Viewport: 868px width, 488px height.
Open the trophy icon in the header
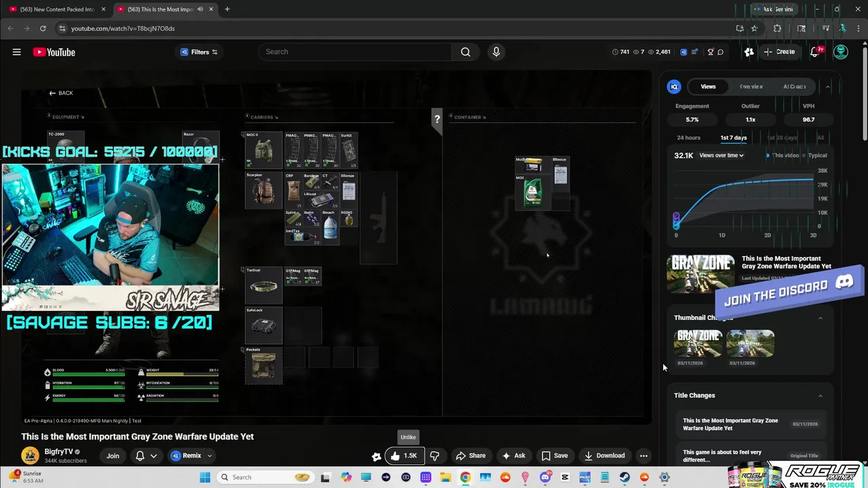click(710, 52)
